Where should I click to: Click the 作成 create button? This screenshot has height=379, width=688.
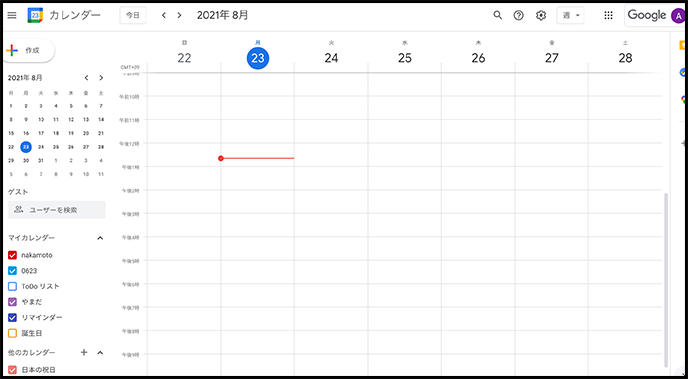pos(29,50)
